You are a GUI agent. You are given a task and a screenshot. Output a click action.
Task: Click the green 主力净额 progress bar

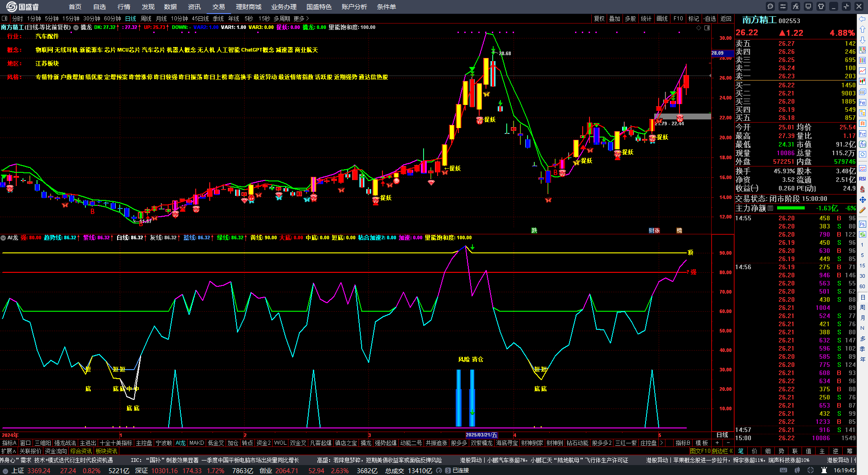pos(790,208)
